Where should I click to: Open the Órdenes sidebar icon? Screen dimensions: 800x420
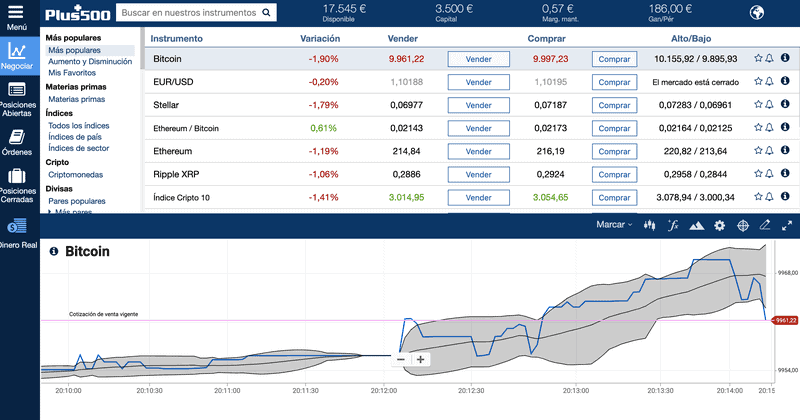(17, 137)
